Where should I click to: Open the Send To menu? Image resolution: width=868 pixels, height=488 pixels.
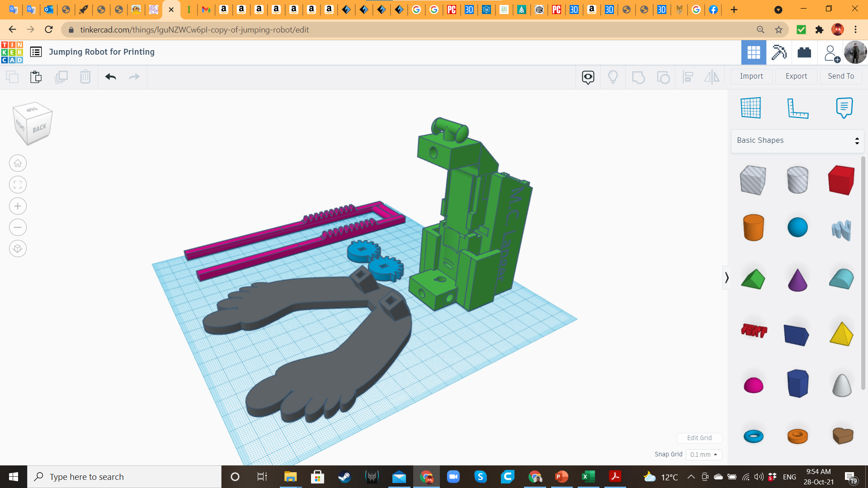click(841, 76)
